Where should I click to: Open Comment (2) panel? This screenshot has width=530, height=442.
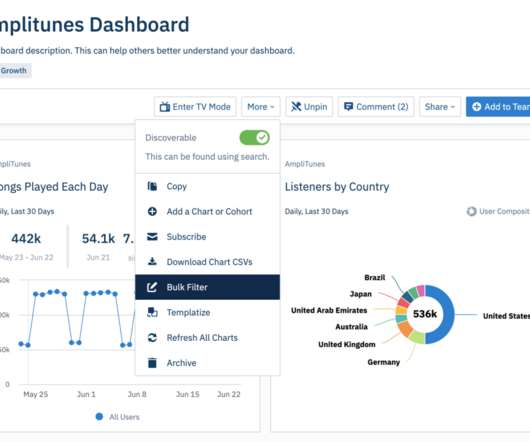click(x=376, y=107)
